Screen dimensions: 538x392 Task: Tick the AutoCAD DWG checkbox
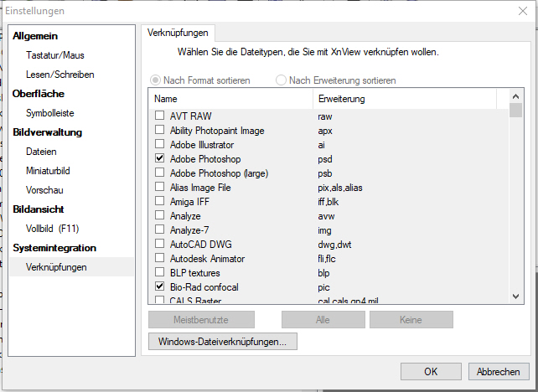click(159, 245)
